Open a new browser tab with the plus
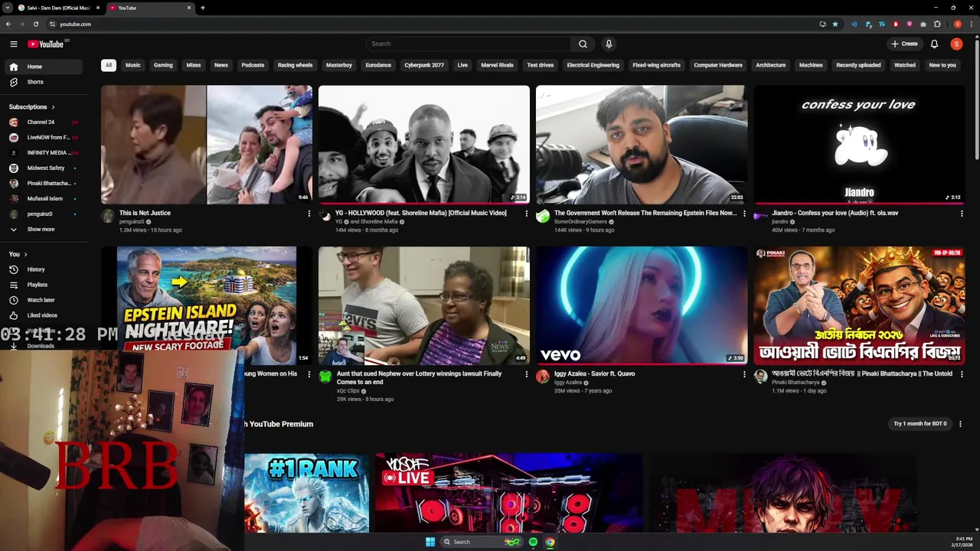 [x=202, y=8]
